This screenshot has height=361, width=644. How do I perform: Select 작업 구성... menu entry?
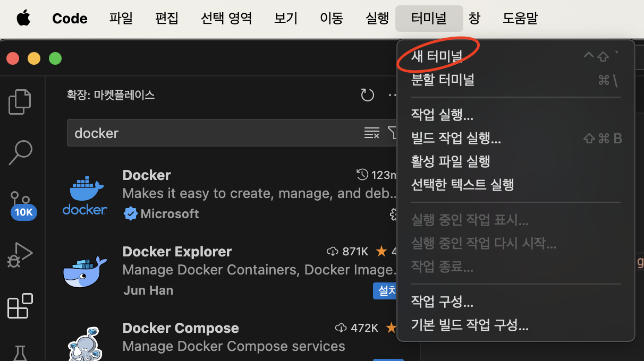point(516,302)
